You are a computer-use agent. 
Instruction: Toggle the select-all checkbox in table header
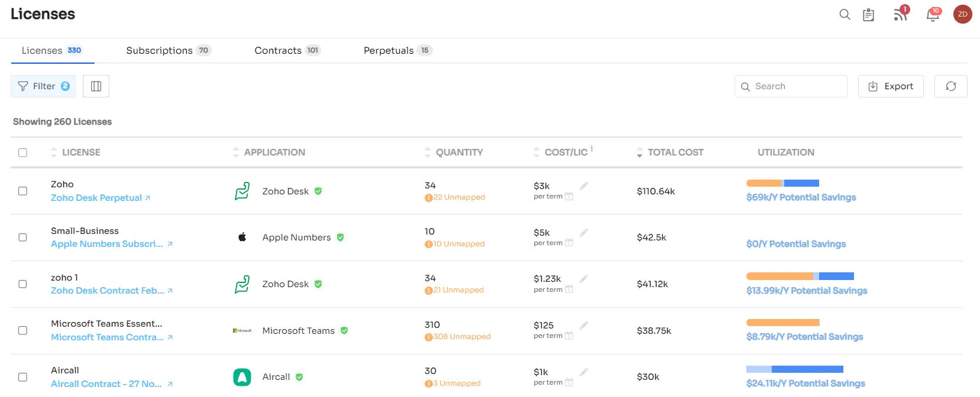(22, 152)
